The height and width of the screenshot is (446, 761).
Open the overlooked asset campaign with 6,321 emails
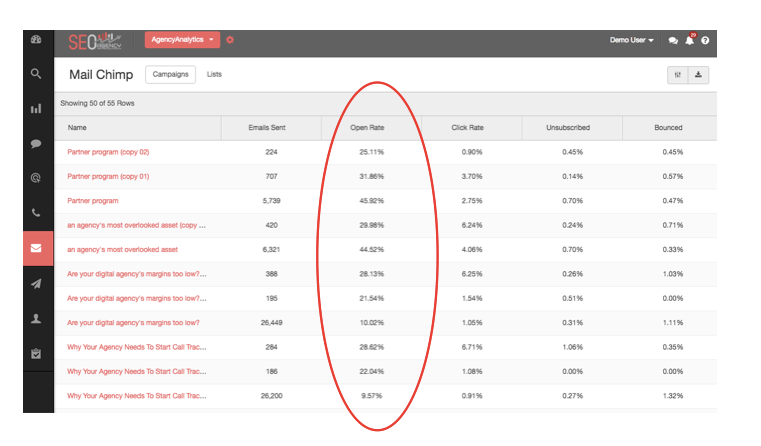[122, 249]
